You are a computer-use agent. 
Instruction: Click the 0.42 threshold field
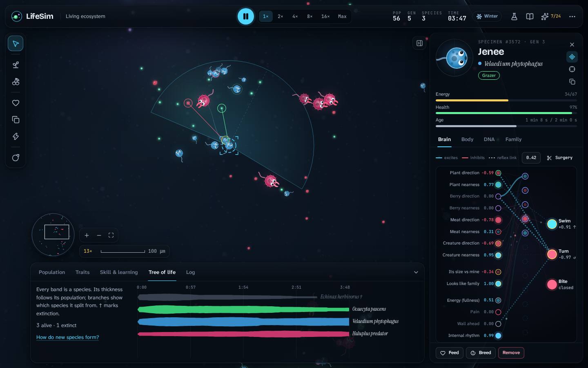tap(531, 158)
